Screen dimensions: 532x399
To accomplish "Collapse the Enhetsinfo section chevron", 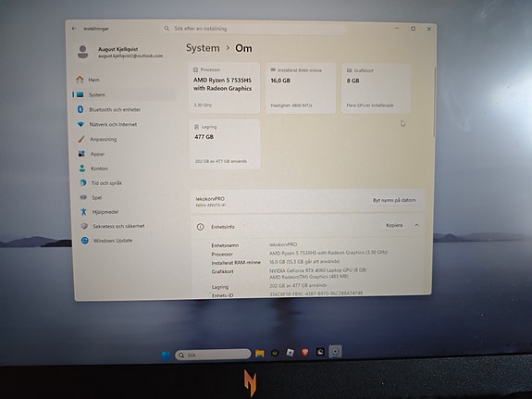I will pos(416,225).
